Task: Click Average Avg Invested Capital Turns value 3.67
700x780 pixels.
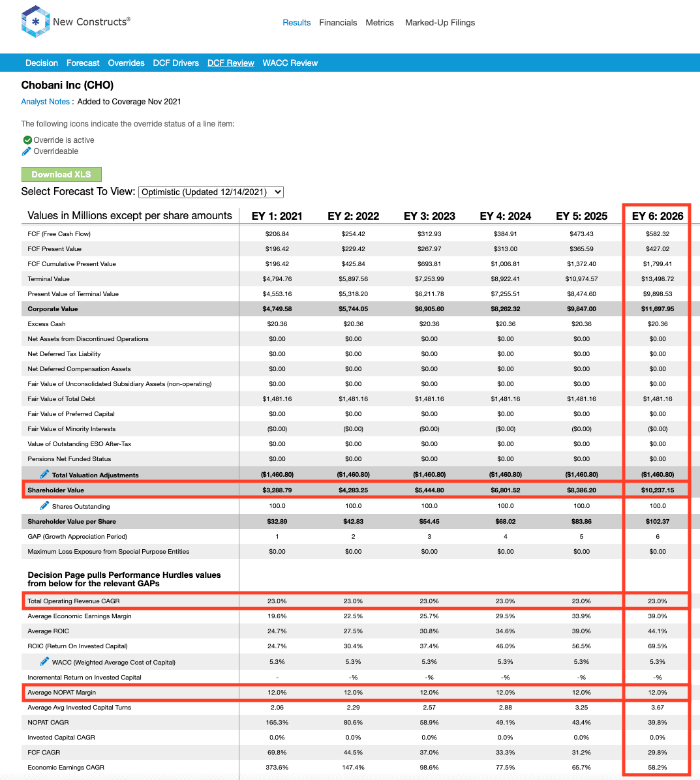Action: 658,707
